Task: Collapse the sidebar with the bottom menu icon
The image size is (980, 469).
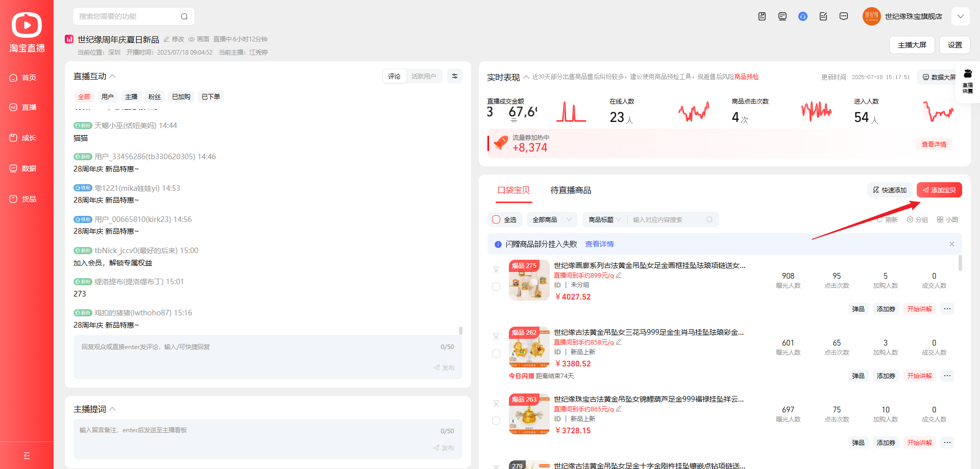Action: tap(27, 456)
